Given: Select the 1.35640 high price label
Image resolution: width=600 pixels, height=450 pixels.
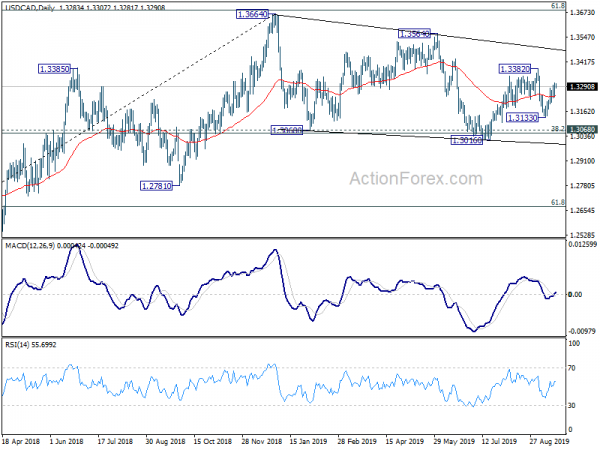Looking at the screenshot, I should [414, 34].
